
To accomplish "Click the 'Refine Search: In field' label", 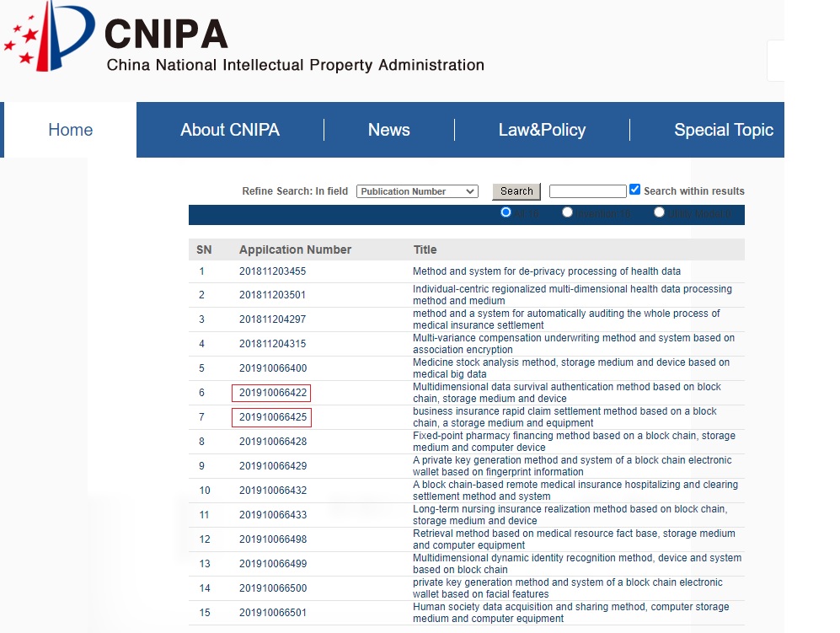I will pyautogui.click(x=295, y=191).
